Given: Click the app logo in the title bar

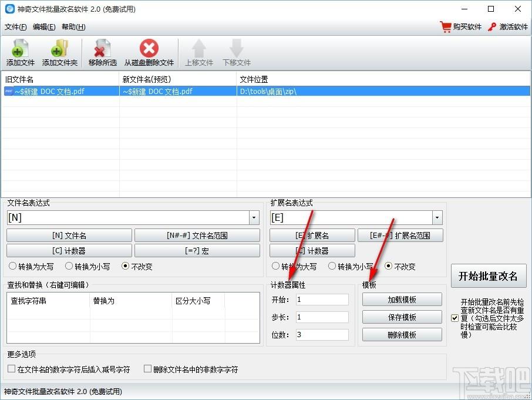Looking at the screenshot, I should (x=10, y=9).
